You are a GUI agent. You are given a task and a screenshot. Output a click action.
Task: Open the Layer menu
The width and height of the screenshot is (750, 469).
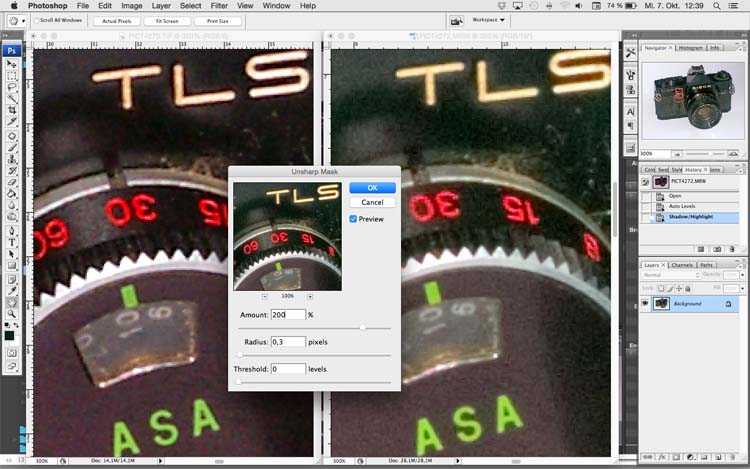[161, 6]
